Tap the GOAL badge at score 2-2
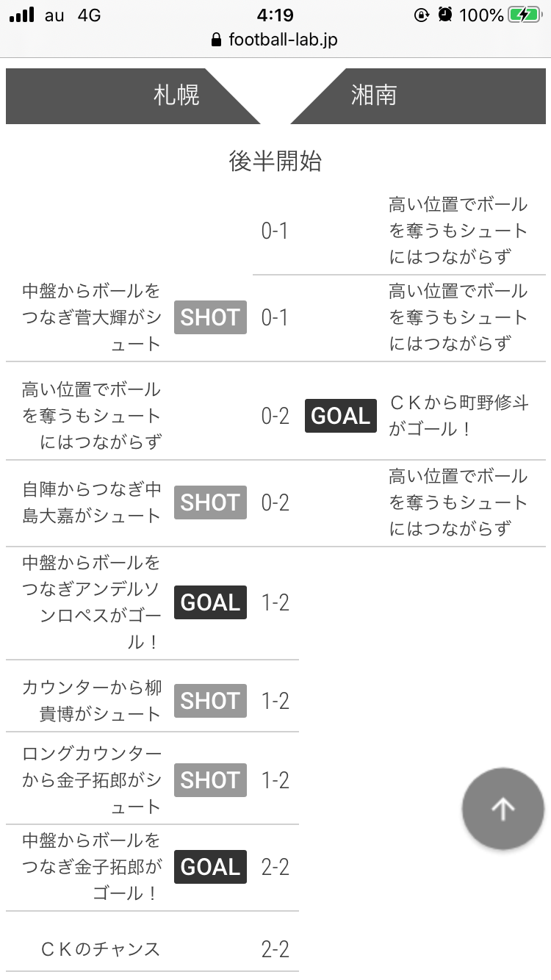The image size is (551, 980). point(210,867)
